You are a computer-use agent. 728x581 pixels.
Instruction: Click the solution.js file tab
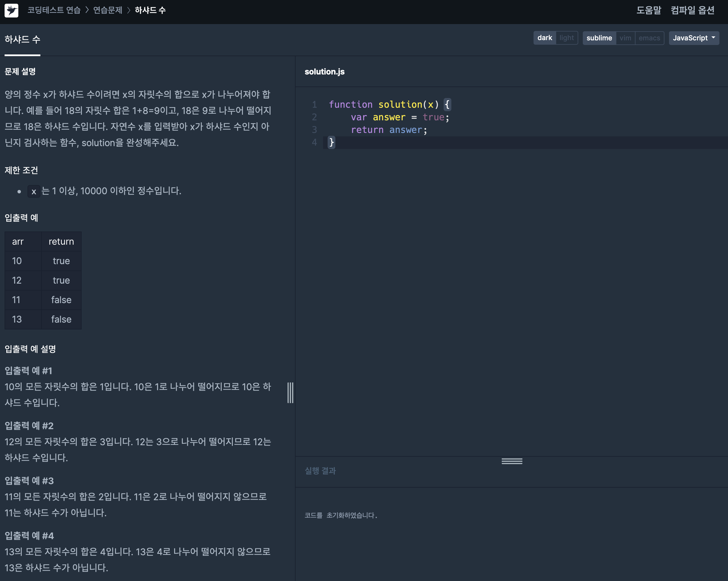click(324, 72)
